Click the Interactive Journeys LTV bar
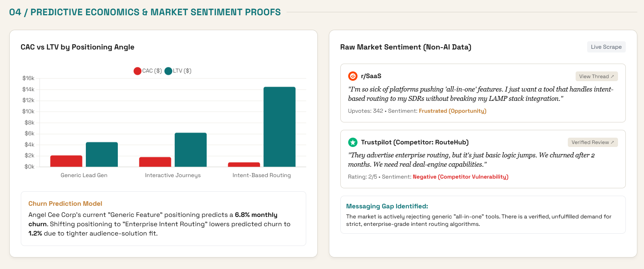 191,150
